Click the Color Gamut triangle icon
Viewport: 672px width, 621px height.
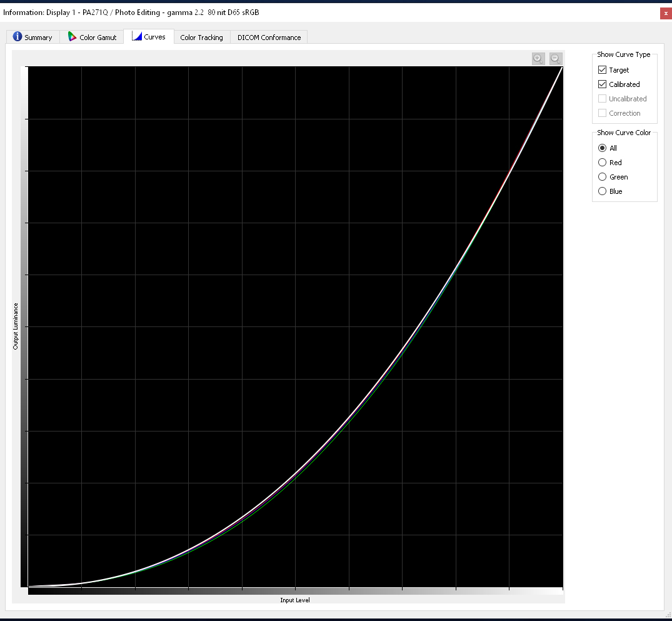click(x=73, y=37)
